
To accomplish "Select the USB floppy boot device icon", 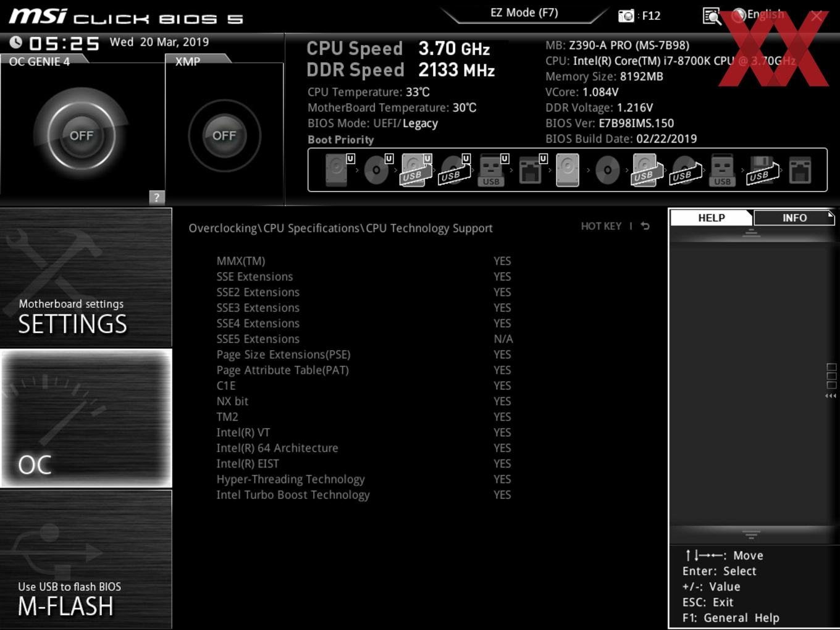I will coord(762,170).
